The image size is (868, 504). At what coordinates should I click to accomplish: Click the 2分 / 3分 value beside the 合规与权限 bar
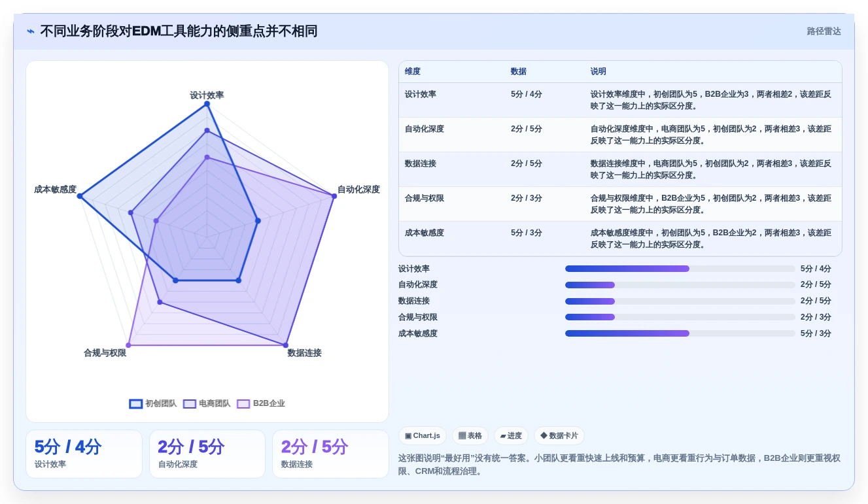816,317
